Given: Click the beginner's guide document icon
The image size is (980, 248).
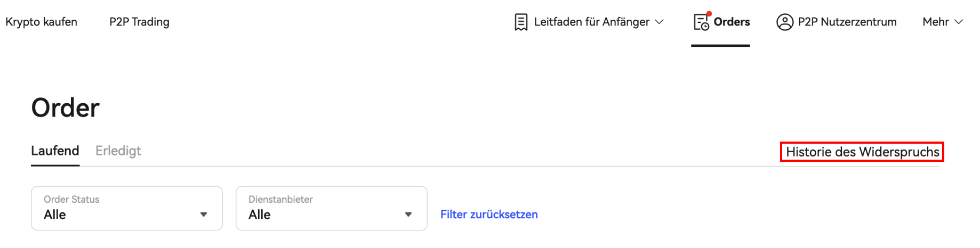Looking at the screenshot, I should point(521,22).
